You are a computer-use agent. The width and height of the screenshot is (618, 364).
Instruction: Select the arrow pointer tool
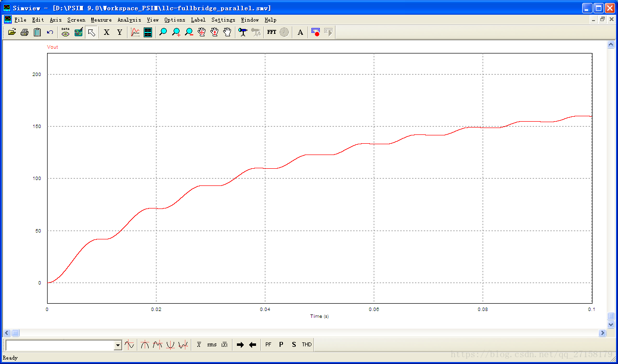pos(91,32)
